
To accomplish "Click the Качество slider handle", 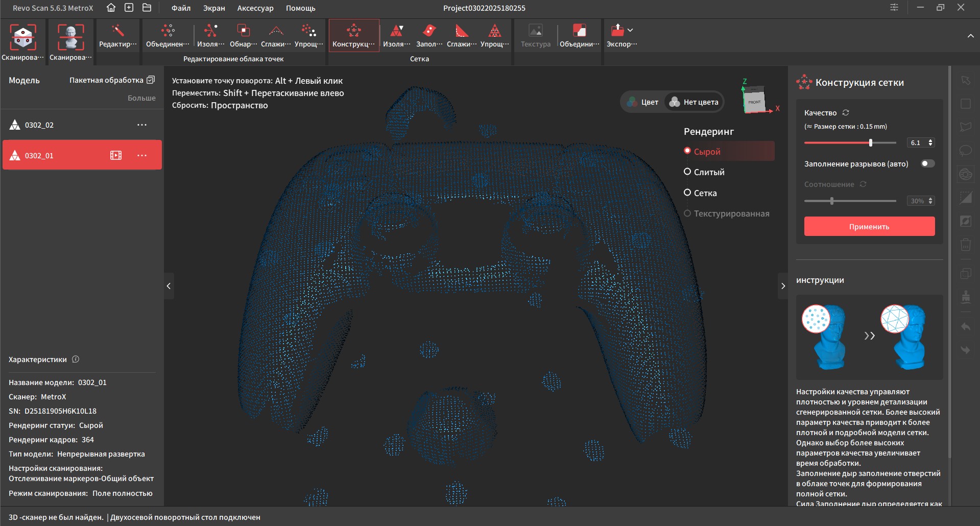I will (x=871, y=143).
